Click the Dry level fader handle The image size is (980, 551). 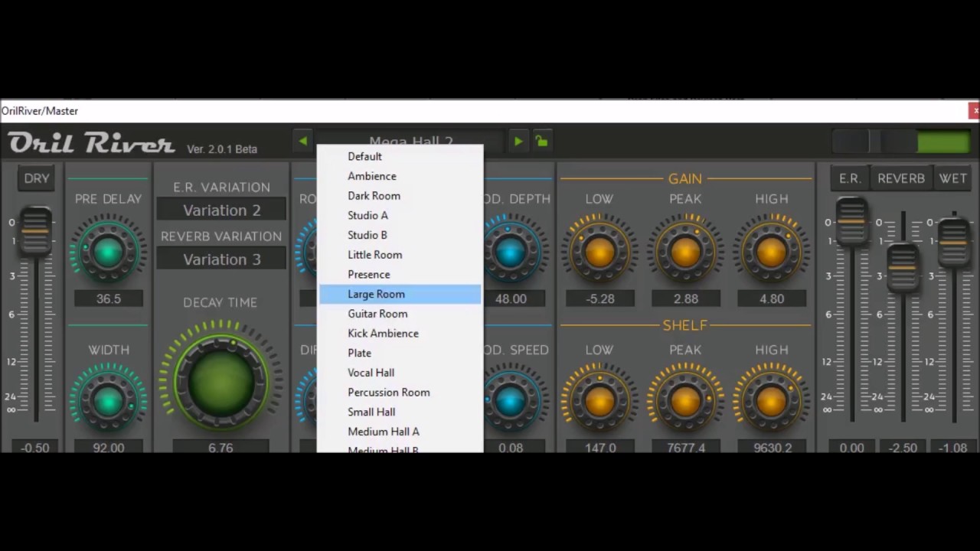coord(36,230)
